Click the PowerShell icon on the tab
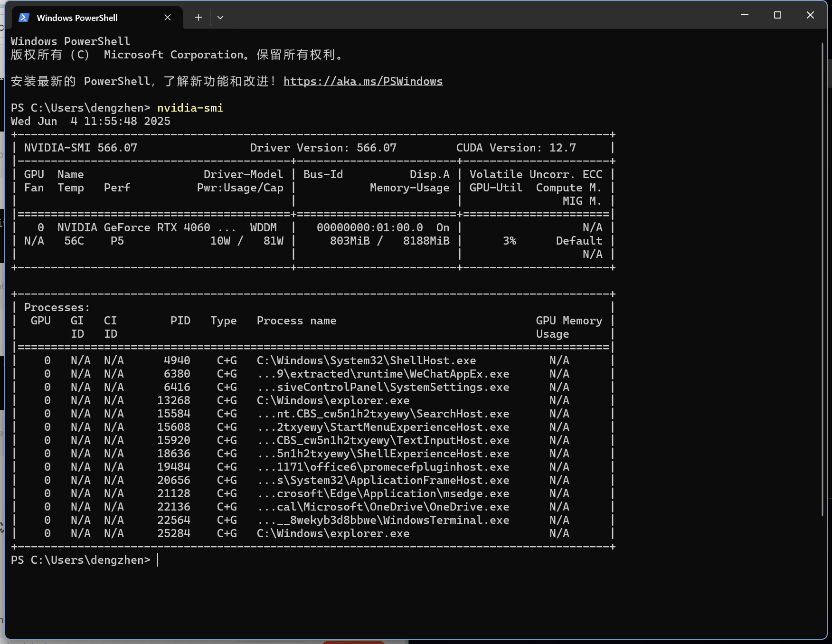Viewport: 832px width, 644px height. click(x=24, y=18)
